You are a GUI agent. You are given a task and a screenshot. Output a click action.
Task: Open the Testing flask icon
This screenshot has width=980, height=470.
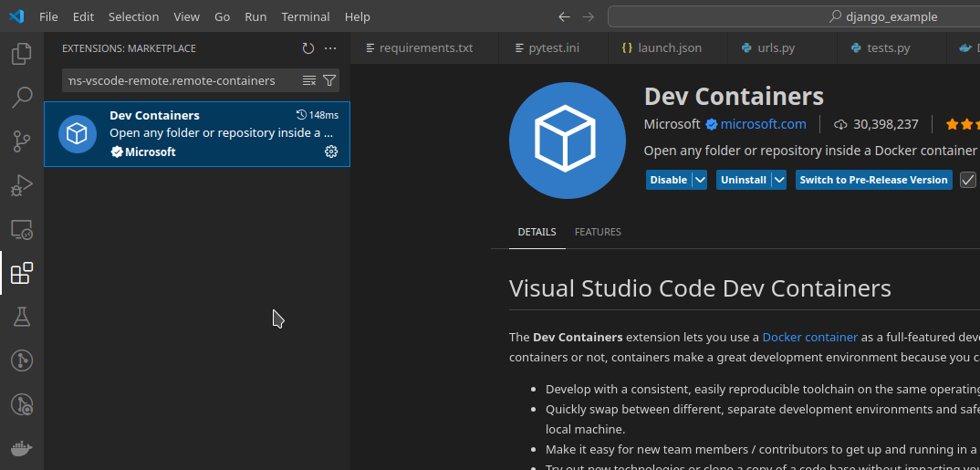point(22,317)
